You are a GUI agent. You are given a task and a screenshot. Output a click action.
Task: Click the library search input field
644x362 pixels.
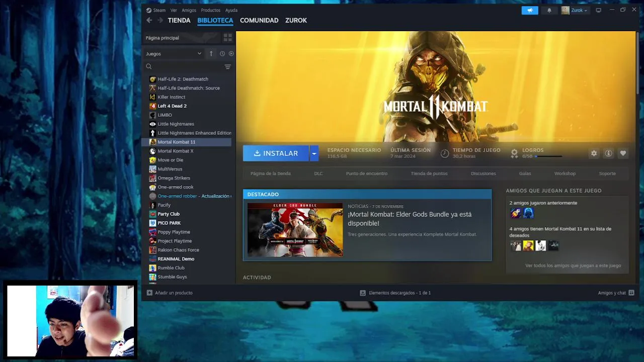coord(187,67)
